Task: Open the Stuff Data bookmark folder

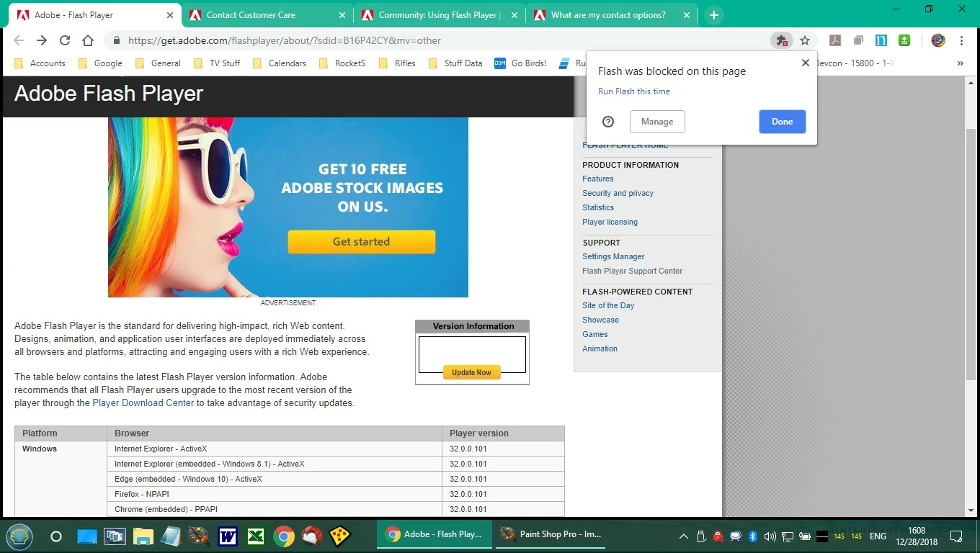Action: coord(455,63)
